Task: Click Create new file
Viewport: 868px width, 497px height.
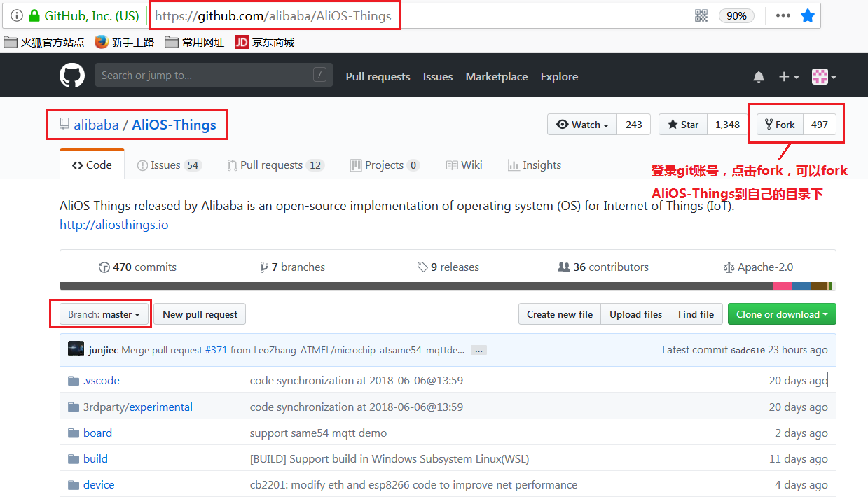Action: (x=560, y=314)
